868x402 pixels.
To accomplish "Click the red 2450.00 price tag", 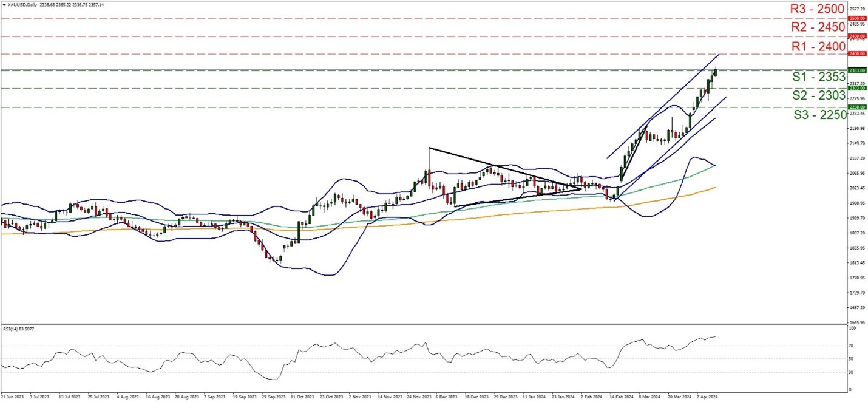I will pos(856,36).
